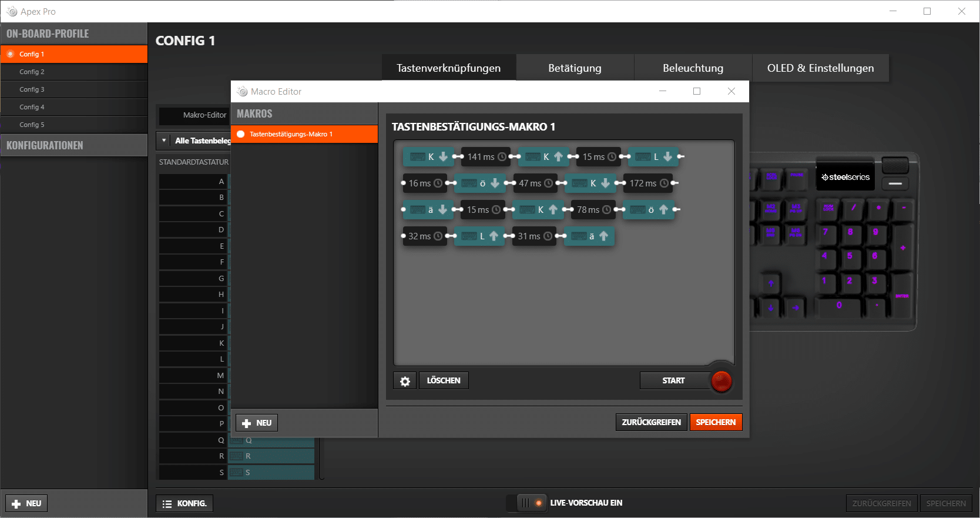Click the Start recording button
The width and height of the screenshot is (980, 518).
pyautogui.click(x=673, y=381)
